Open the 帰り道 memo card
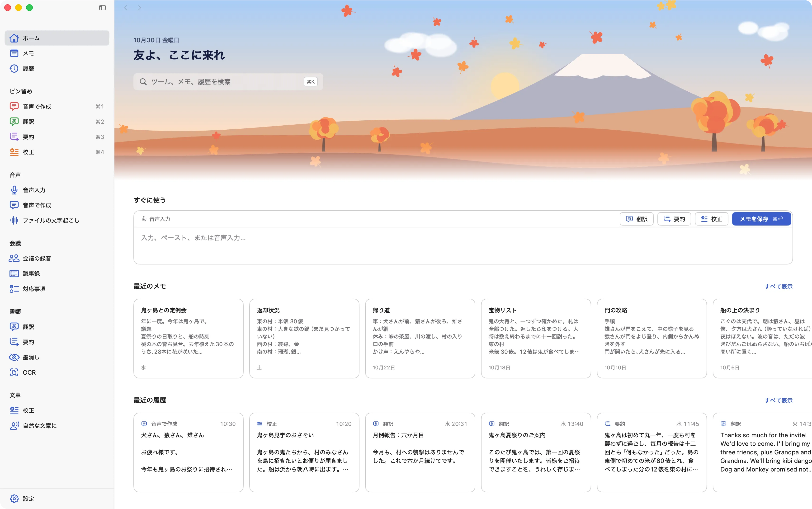The image size is (812, 509). [x=420, y=338]
